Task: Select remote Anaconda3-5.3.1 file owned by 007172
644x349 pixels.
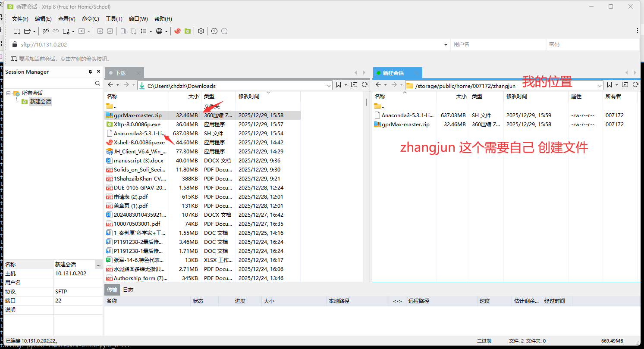Action: tap(506, 115)
